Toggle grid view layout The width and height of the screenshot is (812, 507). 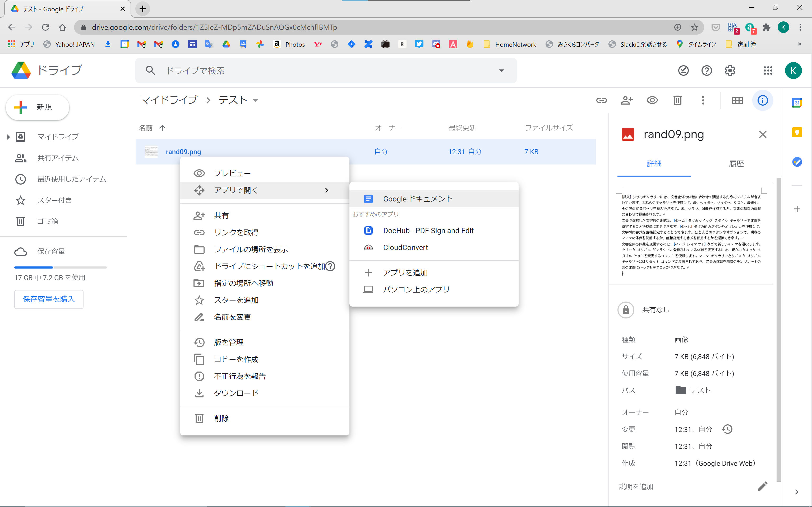tap(737, 100)
